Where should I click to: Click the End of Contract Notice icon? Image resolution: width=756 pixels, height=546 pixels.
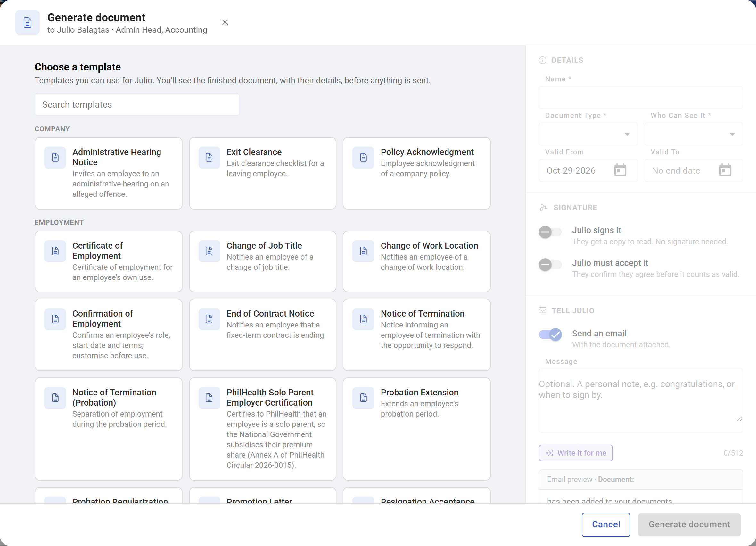coord(209,319)
